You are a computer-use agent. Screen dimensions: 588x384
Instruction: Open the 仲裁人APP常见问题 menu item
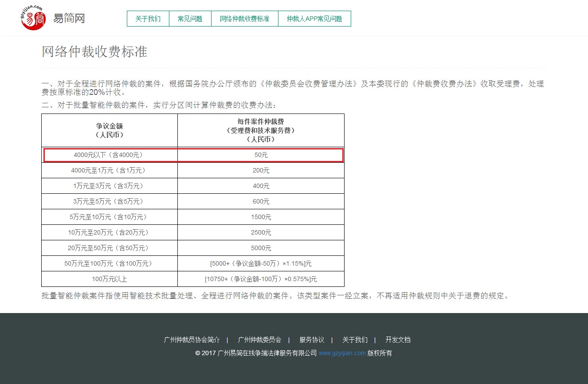tap(314, 19)
